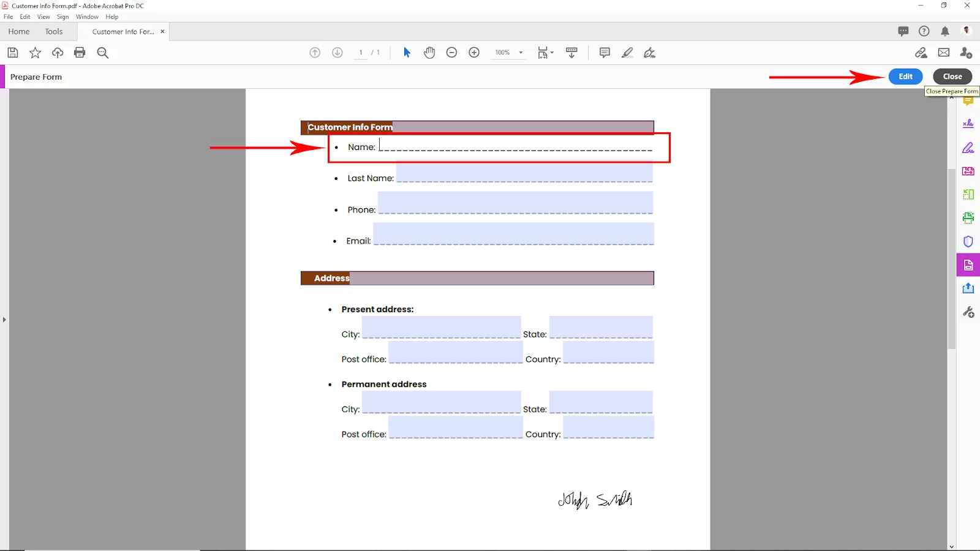
Task: Activate the hand pan tool
Action: (x=429, y=53)
